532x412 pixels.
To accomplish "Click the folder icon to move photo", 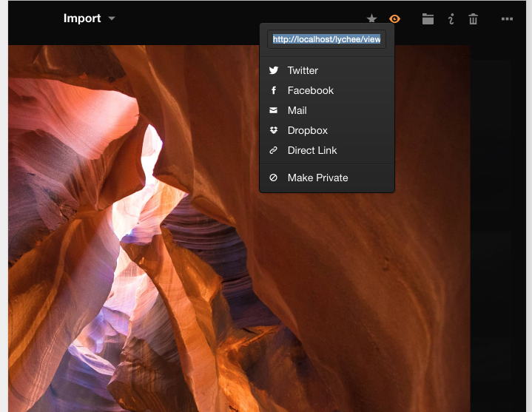I will pyautogui.click(x=428, y=19).
